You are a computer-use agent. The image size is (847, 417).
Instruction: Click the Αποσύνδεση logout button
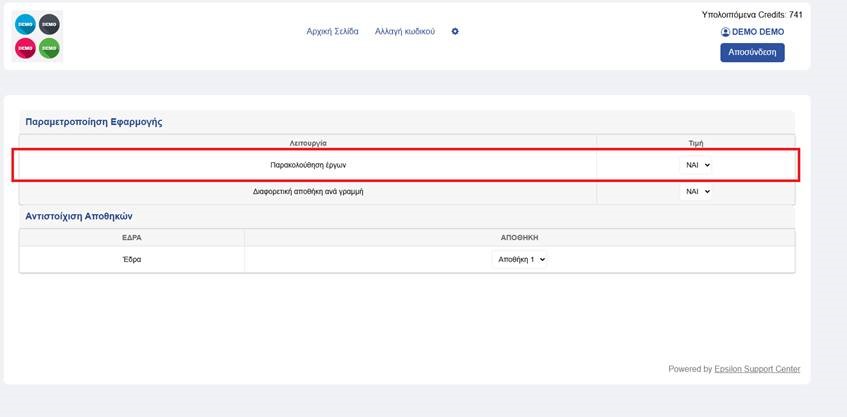tap(752, 52)
